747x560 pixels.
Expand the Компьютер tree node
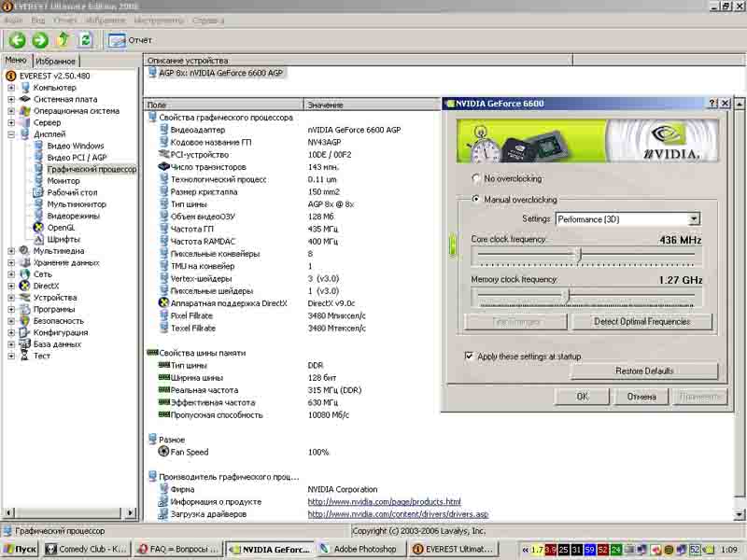pyautogui.click(x=11, y=88)
